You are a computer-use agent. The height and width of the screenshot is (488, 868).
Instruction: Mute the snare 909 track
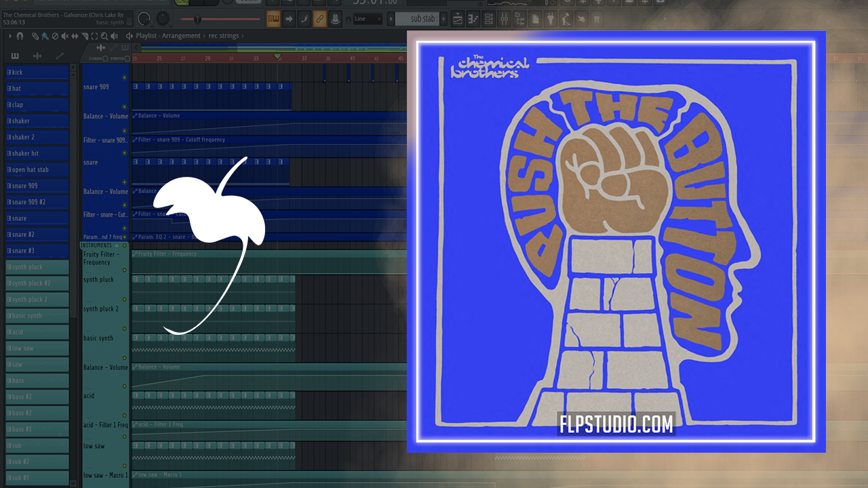point(124,77)
